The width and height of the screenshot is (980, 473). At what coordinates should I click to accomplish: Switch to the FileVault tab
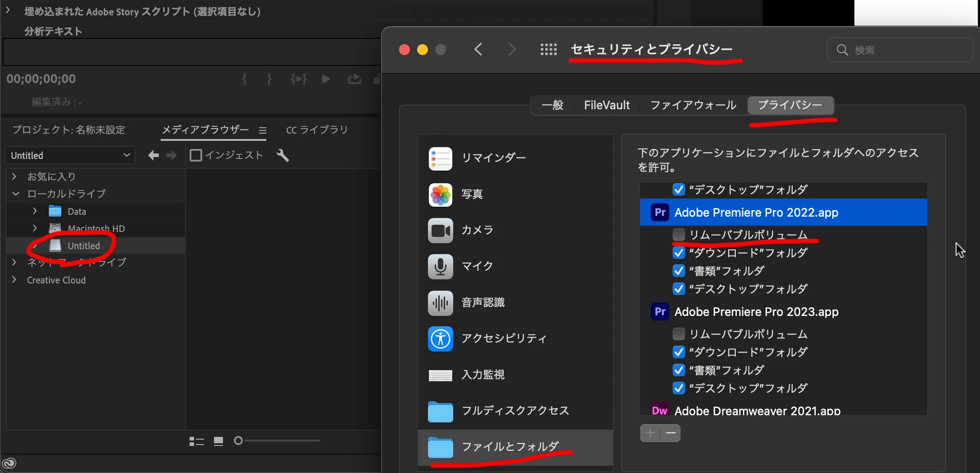(x=607, y=105)
